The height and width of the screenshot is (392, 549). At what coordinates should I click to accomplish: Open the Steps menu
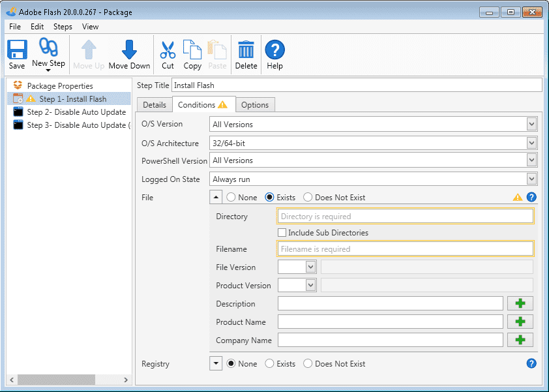point(63,27)
